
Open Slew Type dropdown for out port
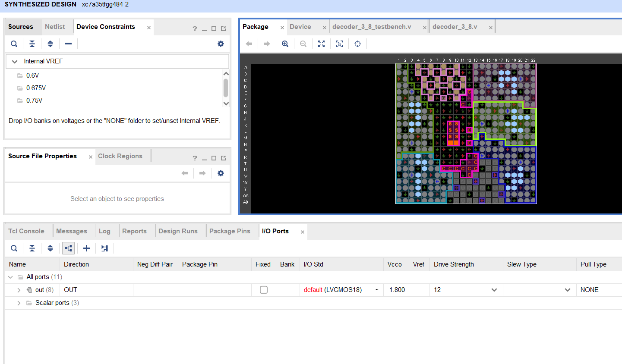click(x=568, y=290)
